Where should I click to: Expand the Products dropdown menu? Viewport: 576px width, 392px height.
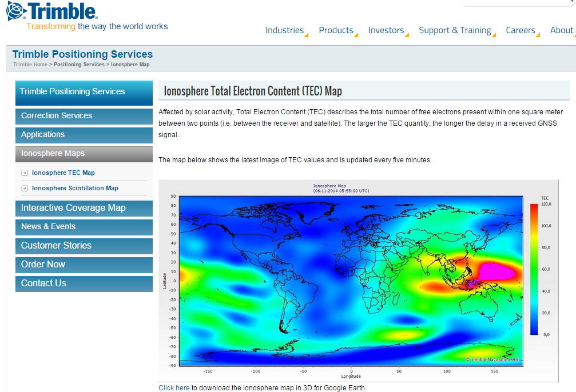(336, 30)
